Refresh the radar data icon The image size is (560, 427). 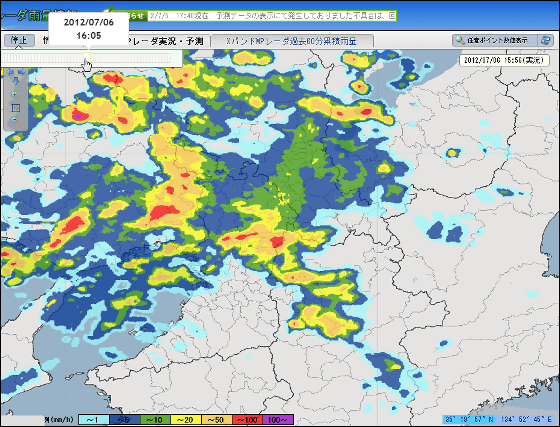pos(545,40)
